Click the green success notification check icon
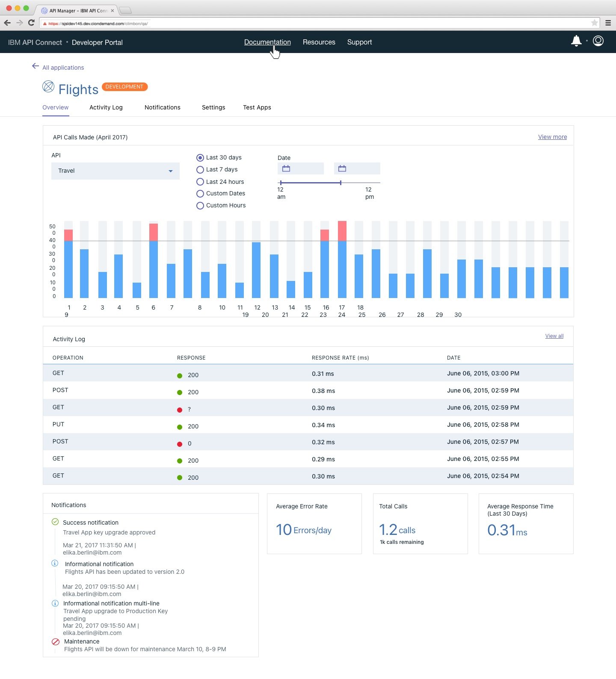Viewport: 616px width, 679px height. click(55, 522)
